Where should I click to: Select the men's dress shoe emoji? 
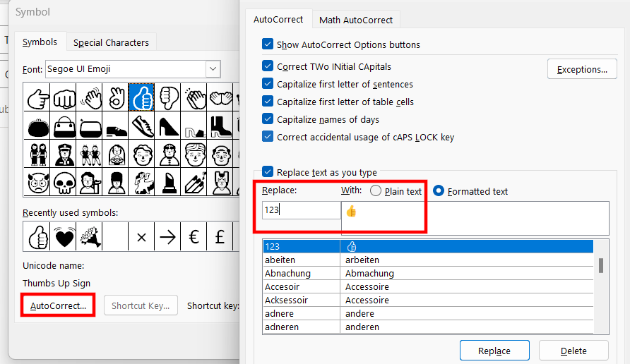pyautogui.click(x=116, y=126)
